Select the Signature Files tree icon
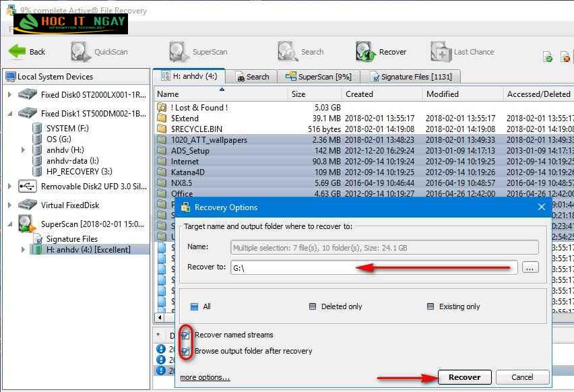 coord(38,238)
